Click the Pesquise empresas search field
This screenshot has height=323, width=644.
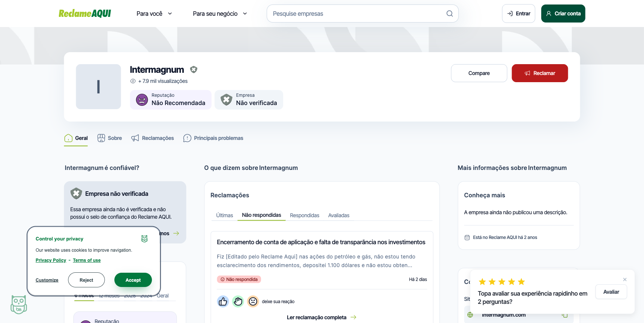[362, 14]
